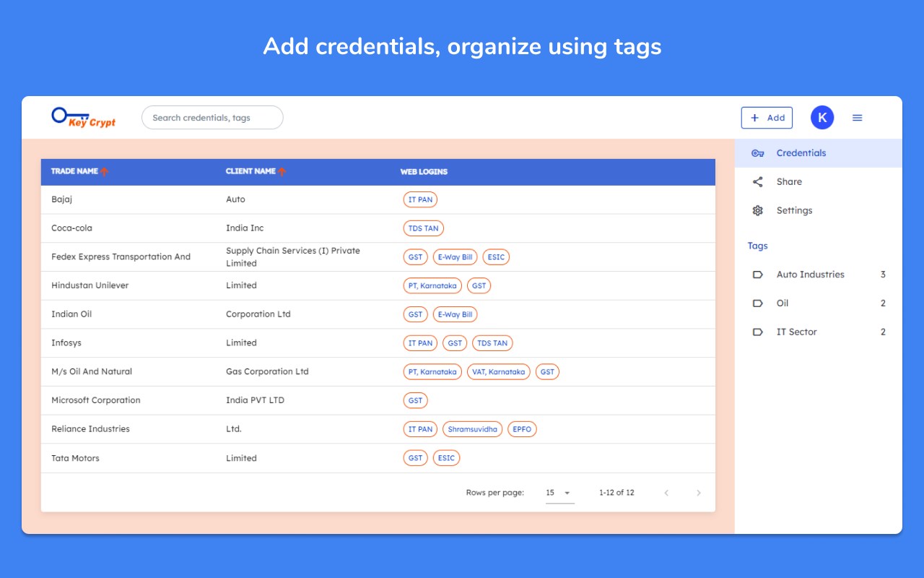
Task: Click the Trade Name column header
Action: tap(74, 171)
